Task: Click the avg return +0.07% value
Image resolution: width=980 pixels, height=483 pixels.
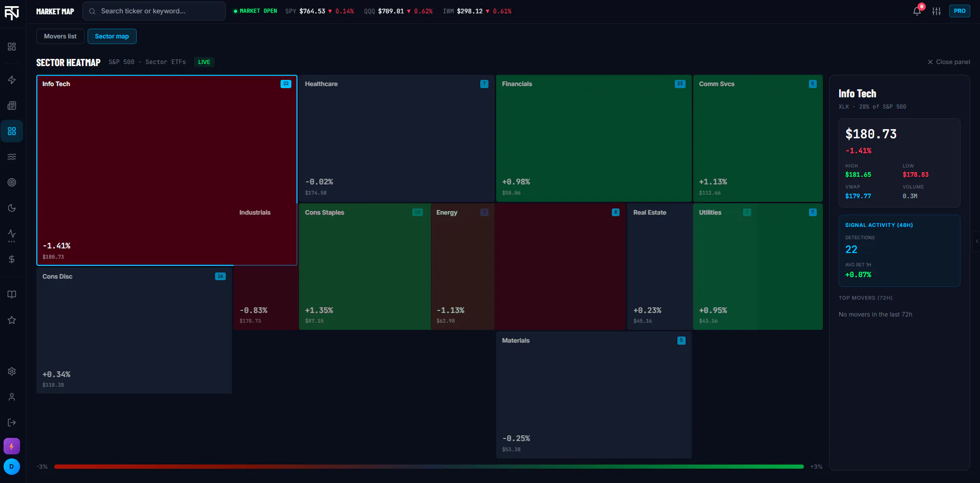Action: point(858,275)
